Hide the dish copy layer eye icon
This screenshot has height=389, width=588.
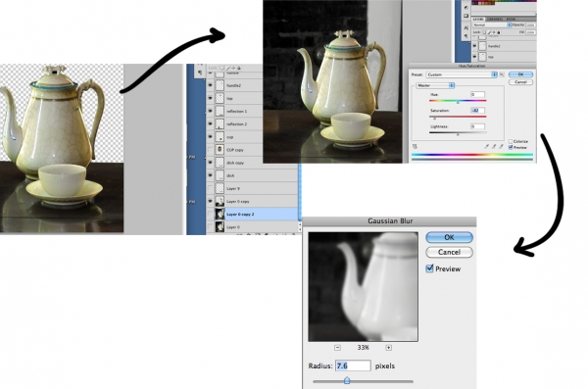pyautogui.click(x=210, y=163)
